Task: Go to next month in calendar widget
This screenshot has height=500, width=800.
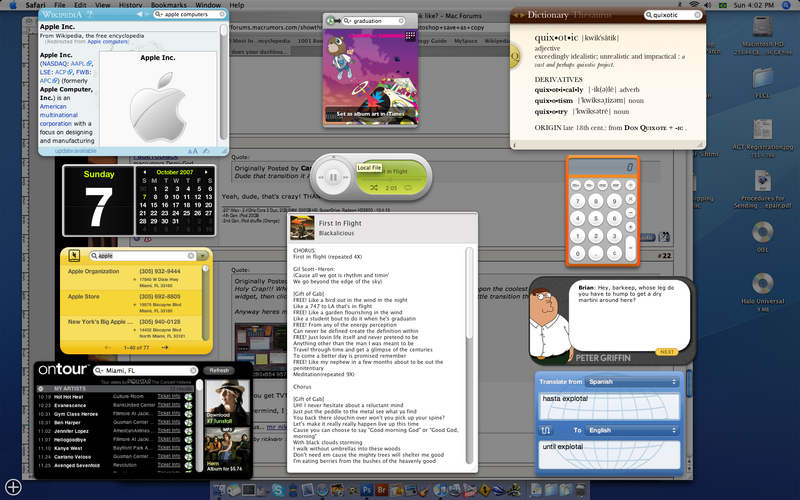Action: pos(206,172)
